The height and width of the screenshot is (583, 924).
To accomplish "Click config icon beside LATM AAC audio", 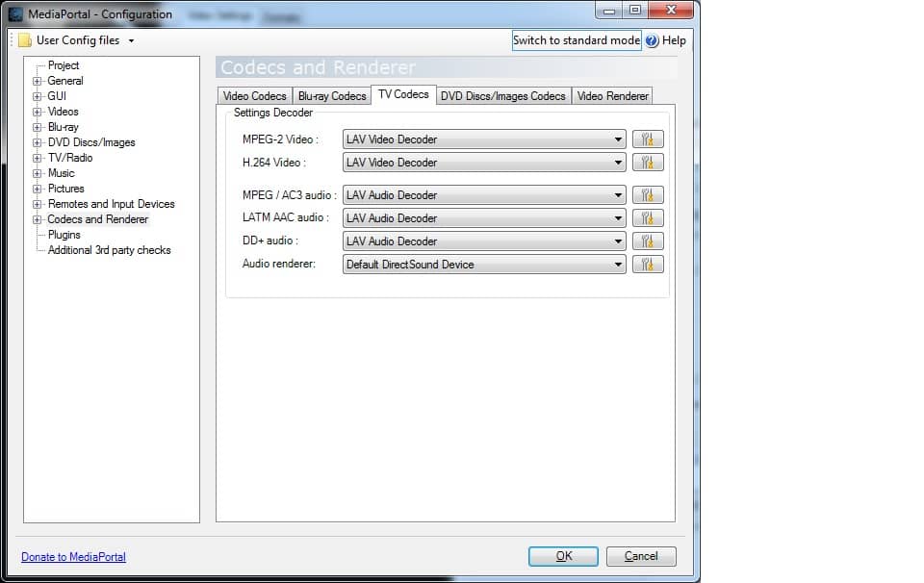I will (x=648, y=218).
